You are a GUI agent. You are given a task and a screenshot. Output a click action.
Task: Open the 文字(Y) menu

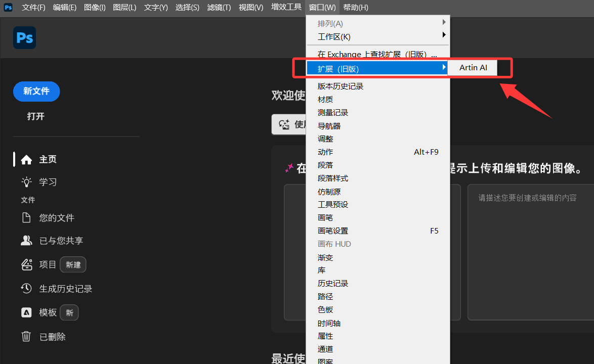(x=156, y=7)
